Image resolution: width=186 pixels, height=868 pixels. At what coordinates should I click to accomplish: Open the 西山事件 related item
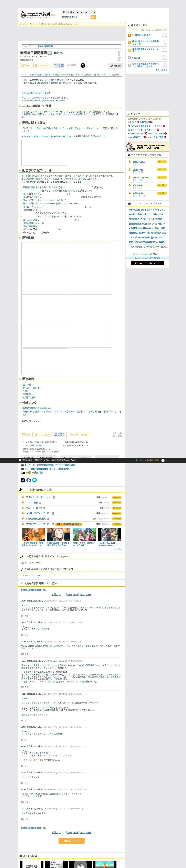pyautogui.click(x=27, y=385)
